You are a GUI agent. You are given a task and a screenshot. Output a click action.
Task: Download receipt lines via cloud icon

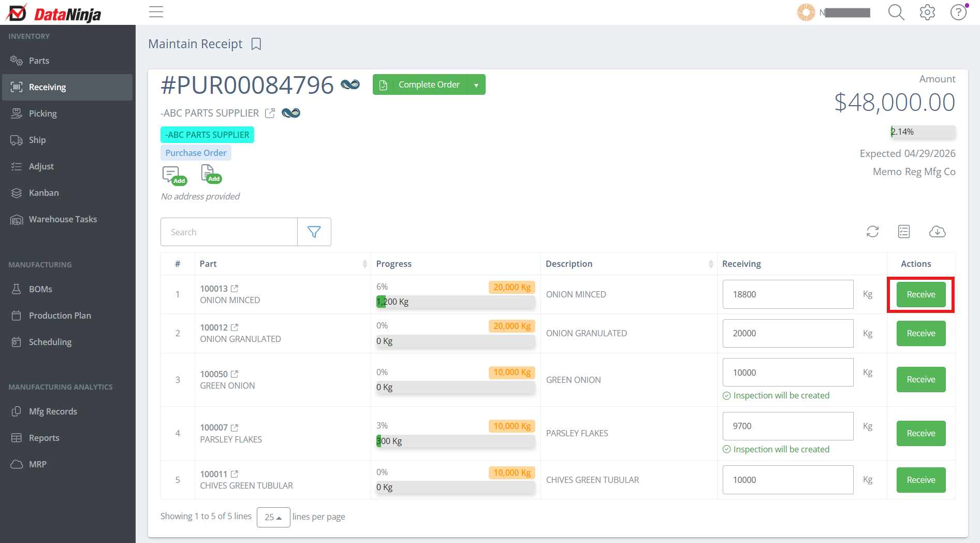tap(938, 232)
